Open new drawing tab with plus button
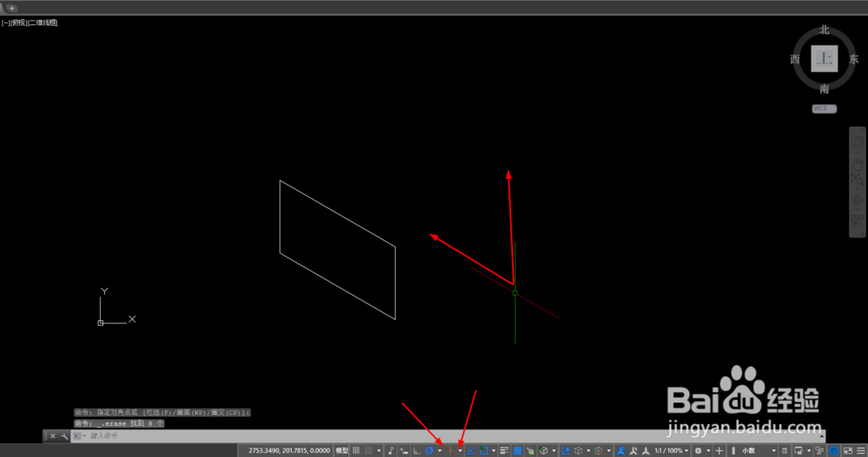This screenshot has height=457, width=868. [11, 8]
